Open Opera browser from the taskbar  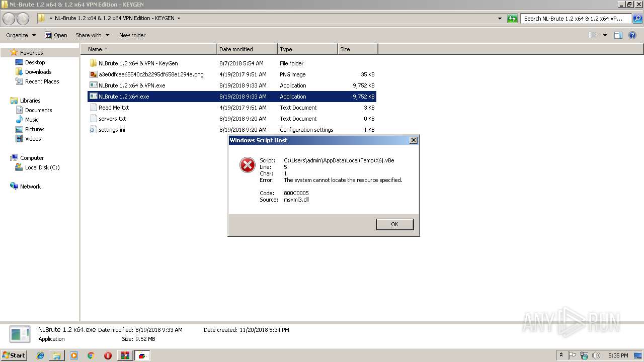pos(108,355)
